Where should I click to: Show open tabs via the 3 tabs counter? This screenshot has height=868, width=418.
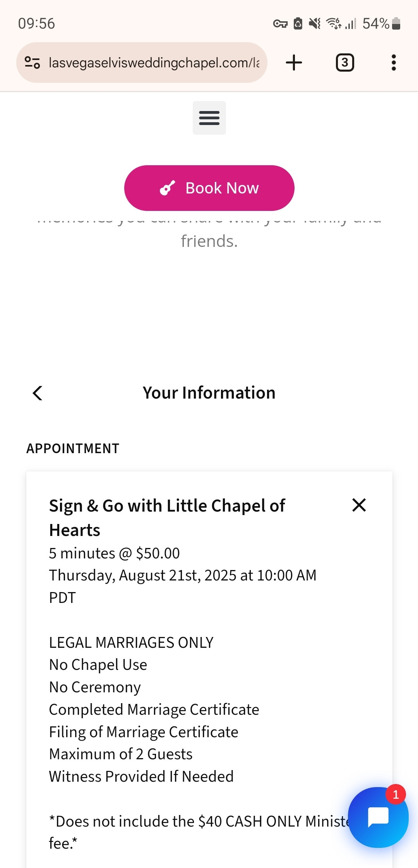345,63
